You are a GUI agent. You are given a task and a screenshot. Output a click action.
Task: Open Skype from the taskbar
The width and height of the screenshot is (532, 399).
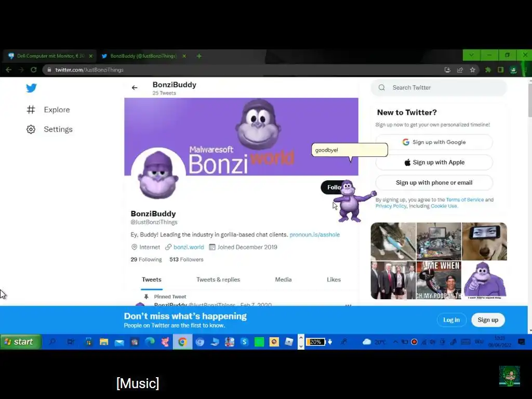244,342
